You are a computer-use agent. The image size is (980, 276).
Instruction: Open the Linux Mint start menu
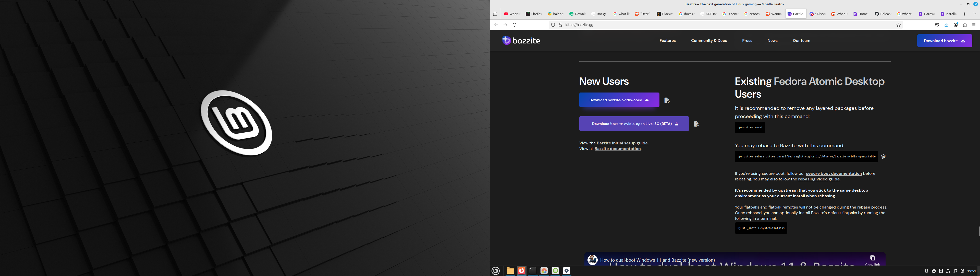496,271
